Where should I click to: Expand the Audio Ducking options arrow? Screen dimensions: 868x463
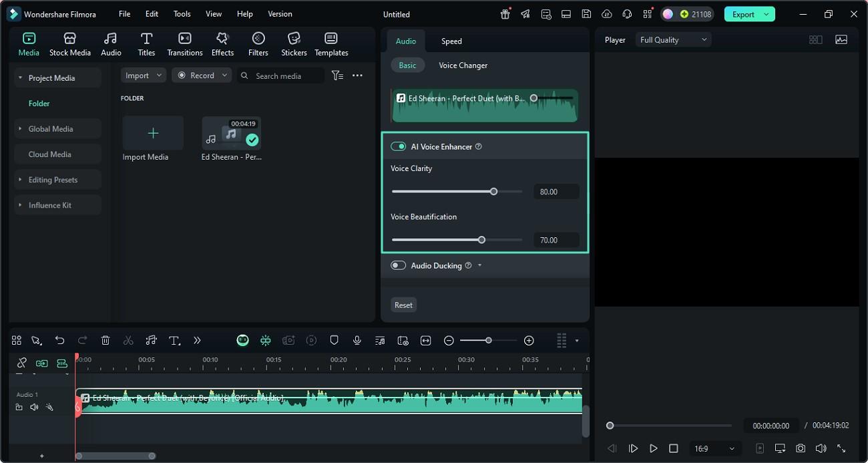tap(479, 266)
